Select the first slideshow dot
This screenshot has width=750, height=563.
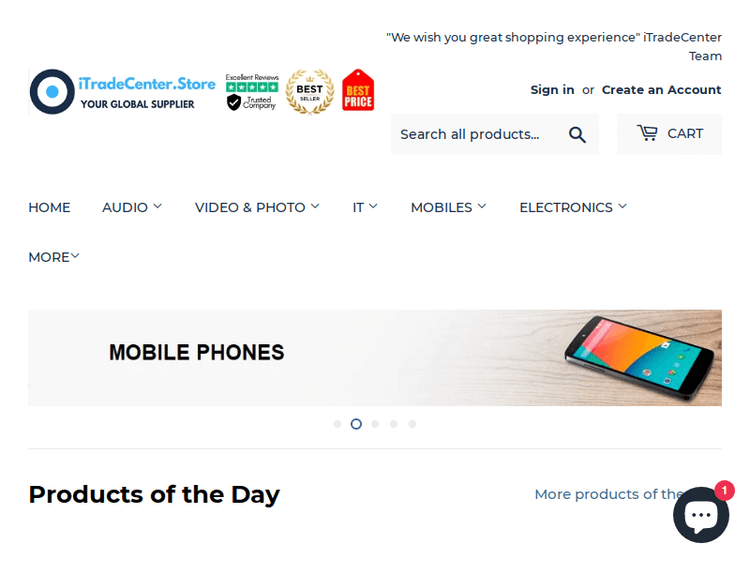tap(338, 424)
